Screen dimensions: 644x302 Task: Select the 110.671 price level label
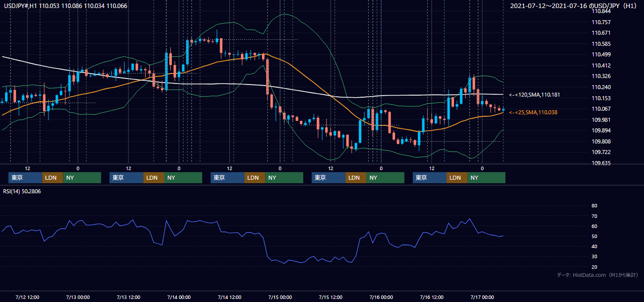coord(602,33)
